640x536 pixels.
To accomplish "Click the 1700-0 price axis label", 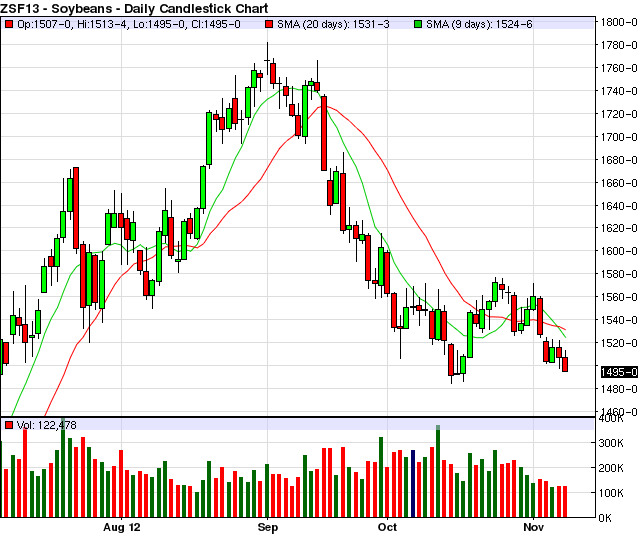I will pyautogui.click(x=619, y=137).
